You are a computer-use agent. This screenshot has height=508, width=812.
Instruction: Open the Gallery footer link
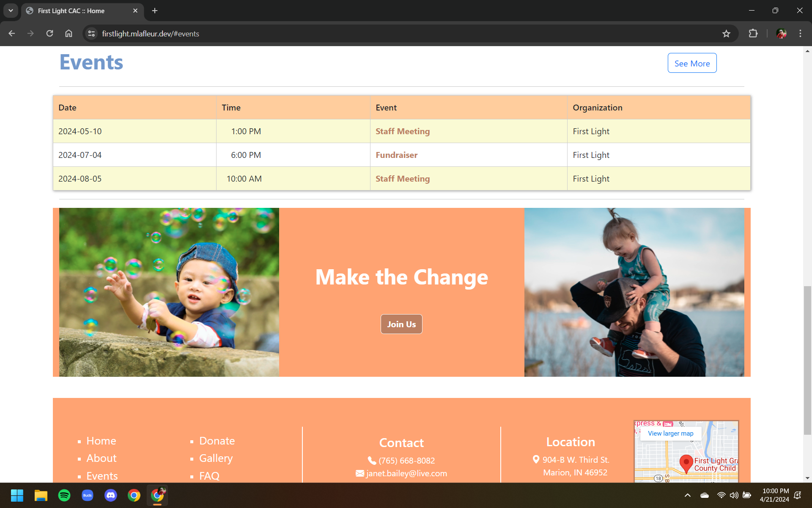pos(216,458)
